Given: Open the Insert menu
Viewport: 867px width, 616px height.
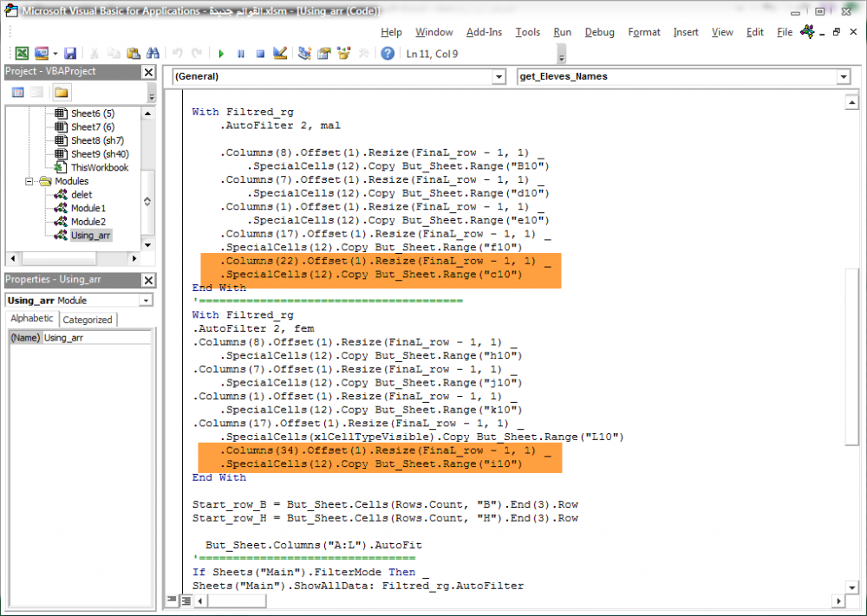Looking at the screenshot, I should pyautogui.click(x=686, y=32).
